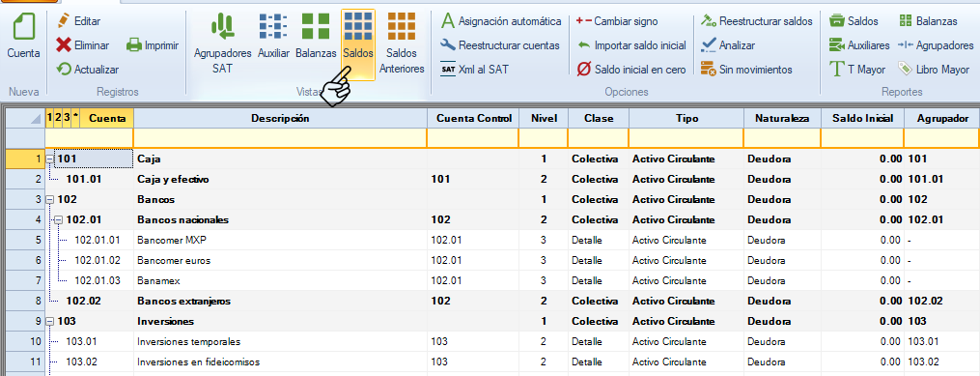Open the Auxiliares report
This screenshot has height=376, width=980.
[859, 45]
